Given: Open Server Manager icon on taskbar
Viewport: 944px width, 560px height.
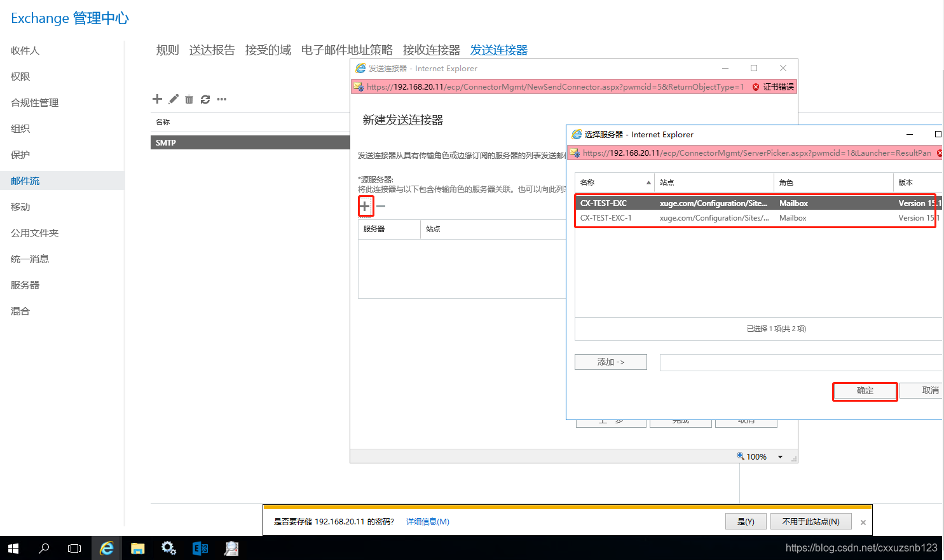Looking at the screenshot, I should [231, 548].
